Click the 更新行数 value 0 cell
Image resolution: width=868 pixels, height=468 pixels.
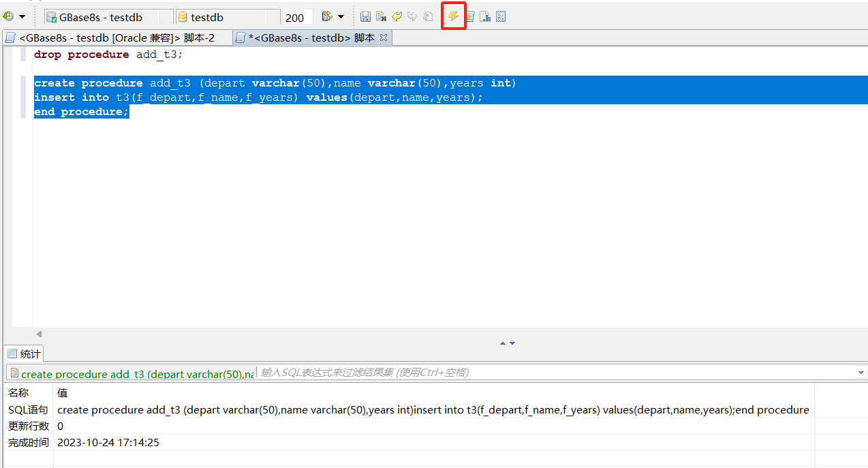point(433,426)
